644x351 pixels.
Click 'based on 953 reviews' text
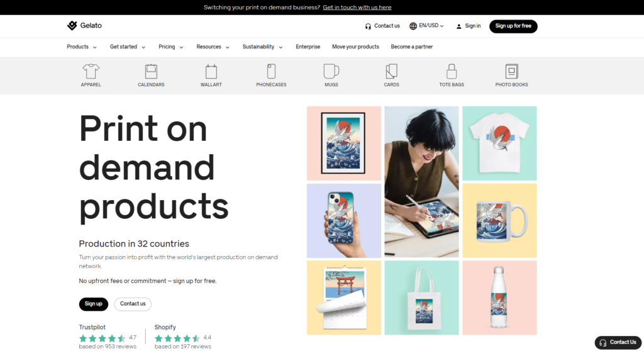point(108,347)
